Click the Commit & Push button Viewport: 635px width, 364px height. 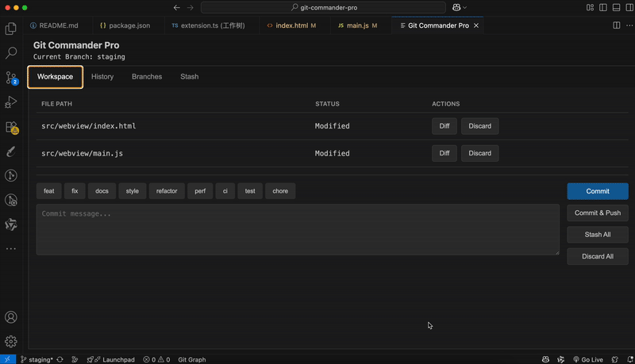[598, 213]
